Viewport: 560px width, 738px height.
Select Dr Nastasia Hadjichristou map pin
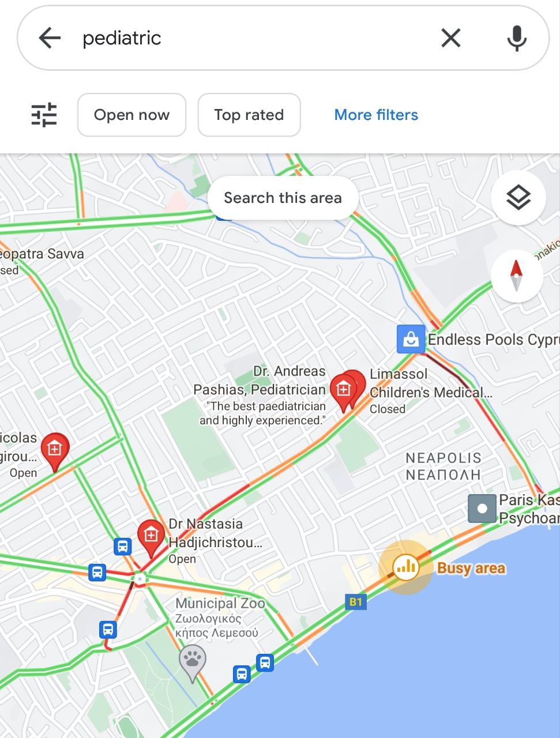click(151, 538)
